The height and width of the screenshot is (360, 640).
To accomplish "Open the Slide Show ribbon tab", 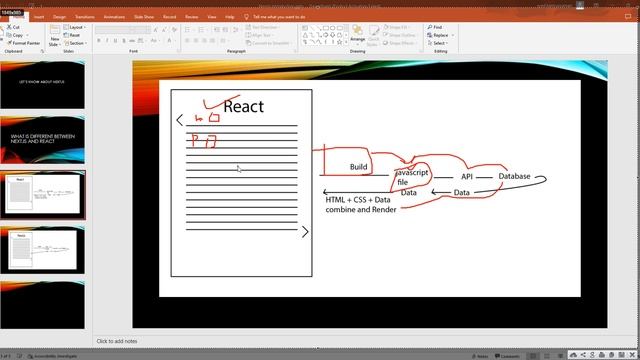I will 144,17.
